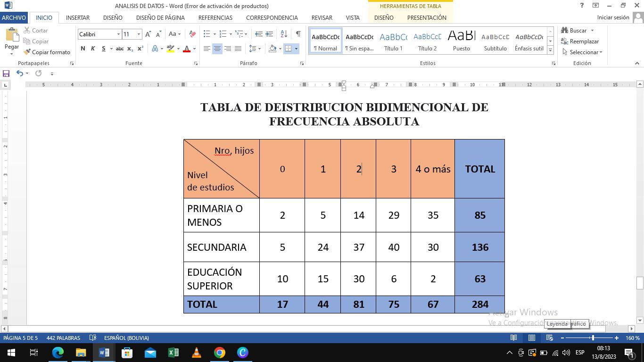Open the borders dropdown arrow
This screenshot has height=362, width=644.
[x=296, y=49]
